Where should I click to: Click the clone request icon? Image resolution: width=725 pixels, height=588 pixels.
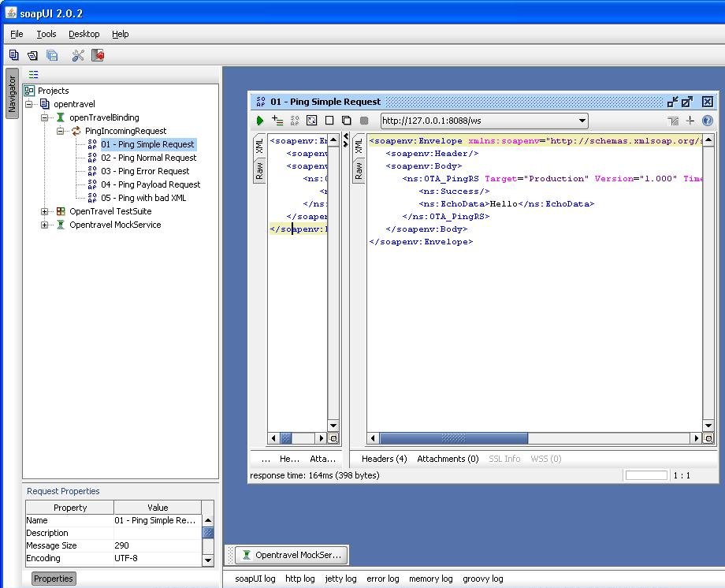coord(346,121)
